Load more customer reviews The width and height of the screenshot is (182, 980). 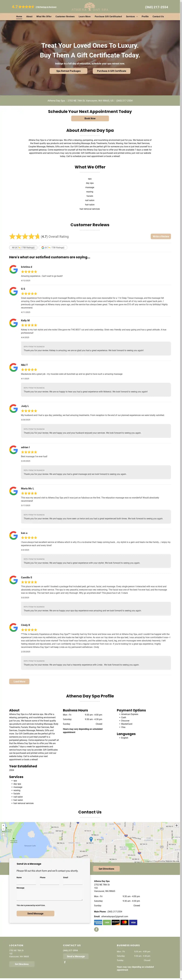(x=19, y=681)
